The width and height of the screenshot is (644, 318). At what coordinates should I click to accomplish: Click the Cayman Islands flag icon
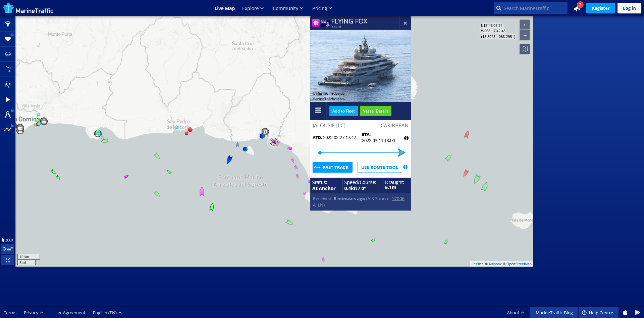[325, 23]
